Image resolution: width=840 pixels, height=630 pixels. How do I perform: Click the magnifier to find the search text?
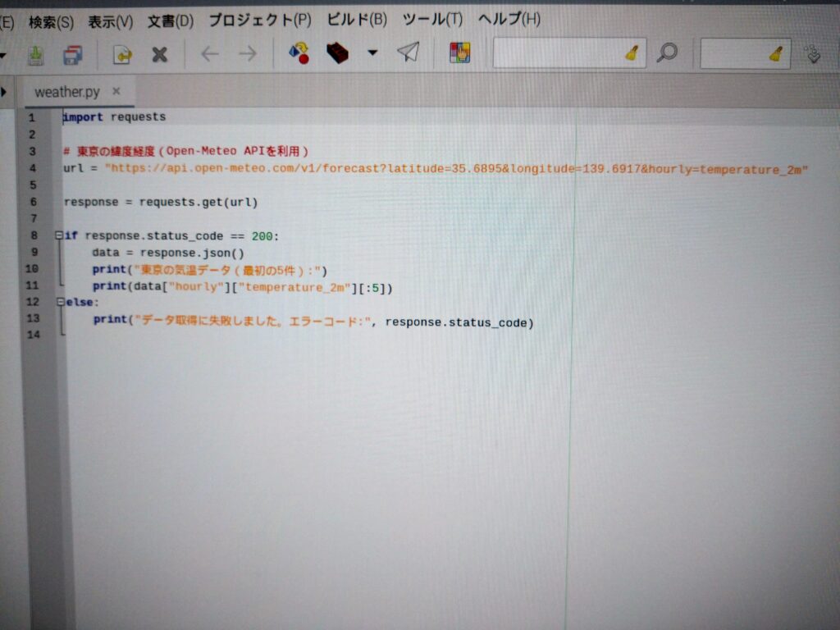point(668,53)
